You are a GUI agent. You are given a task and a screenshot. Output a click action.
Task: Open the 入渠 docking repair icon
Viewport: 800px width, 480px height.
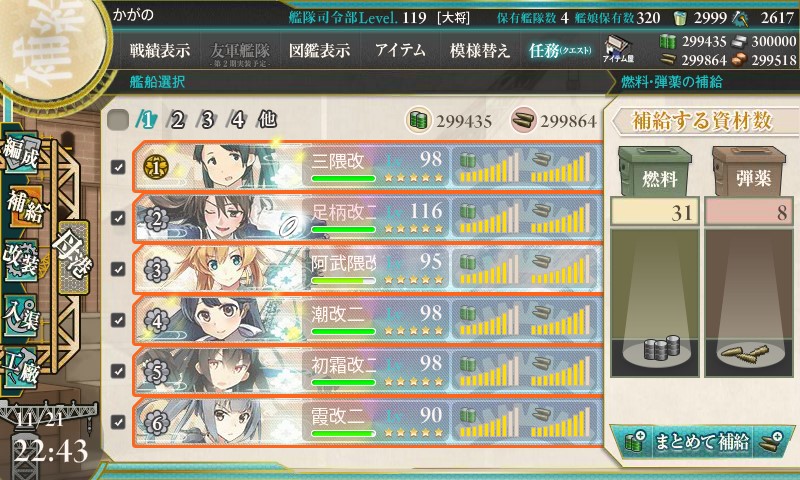[21, 315]
